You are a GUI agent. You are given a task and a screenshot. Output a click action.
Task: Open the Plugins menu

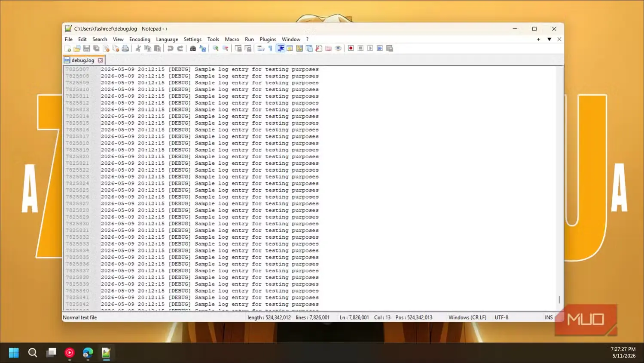tap(268, 39)
